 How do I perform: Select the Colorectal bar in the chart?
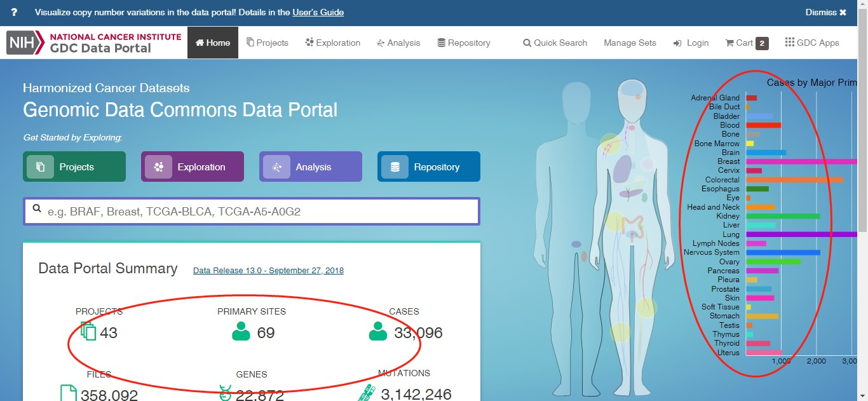[794, 180]
